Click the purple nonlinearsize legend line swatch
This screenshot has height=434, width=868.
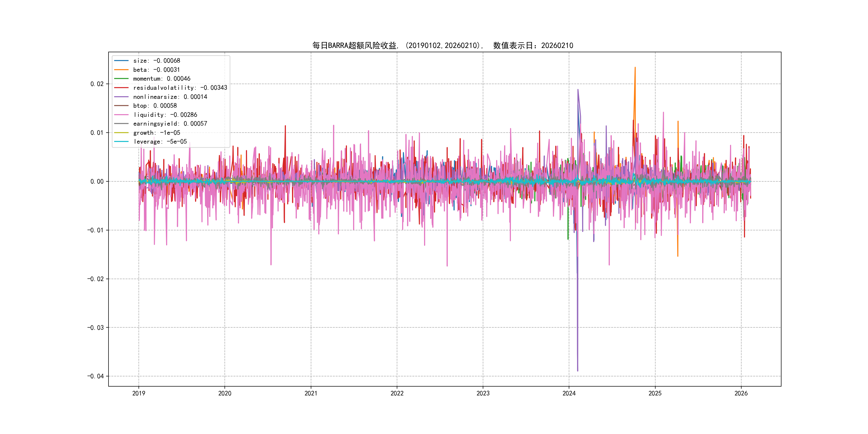click(x=121, y=97)
